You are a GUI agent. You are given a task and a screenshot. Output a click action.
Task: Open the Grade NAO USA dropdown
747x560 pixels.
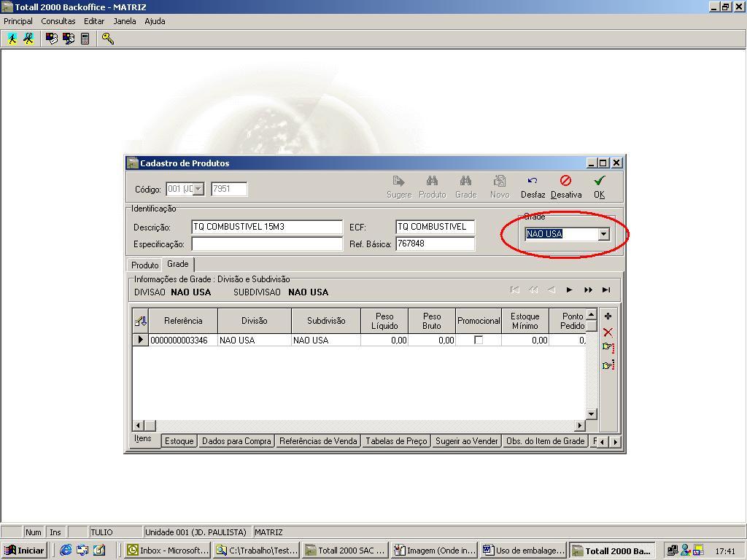point(603,234)
